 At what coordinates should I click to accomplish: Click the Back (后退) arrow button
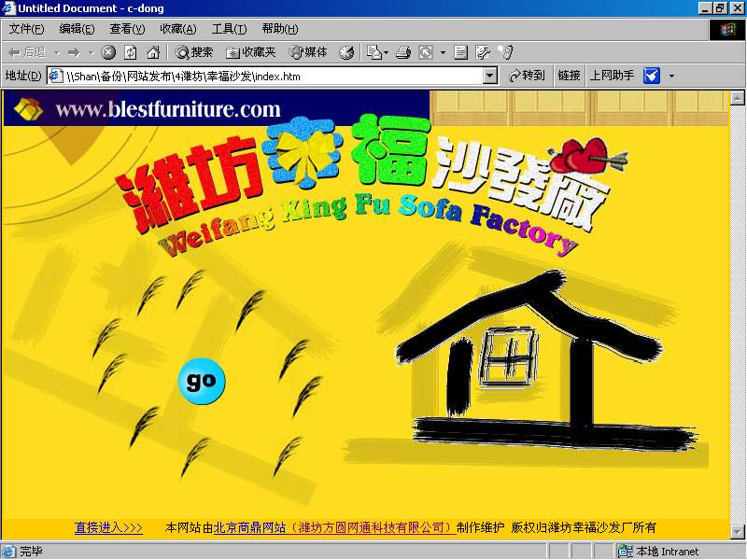28,52
